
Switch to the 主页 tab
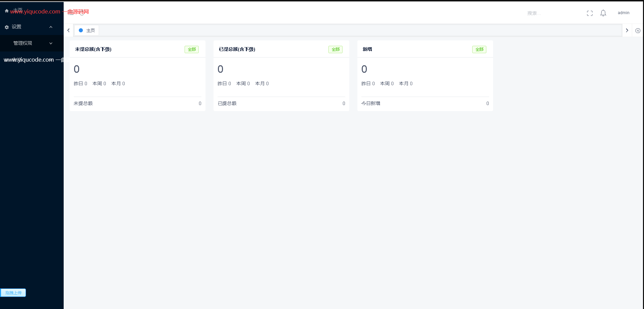coord(87,30)
